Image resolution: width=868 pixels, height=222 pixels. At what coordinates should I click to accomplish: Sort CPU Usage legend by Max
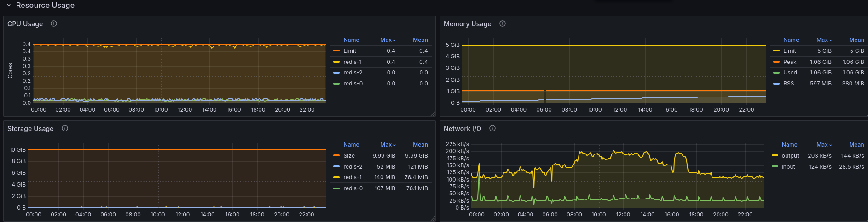[388, 40]
